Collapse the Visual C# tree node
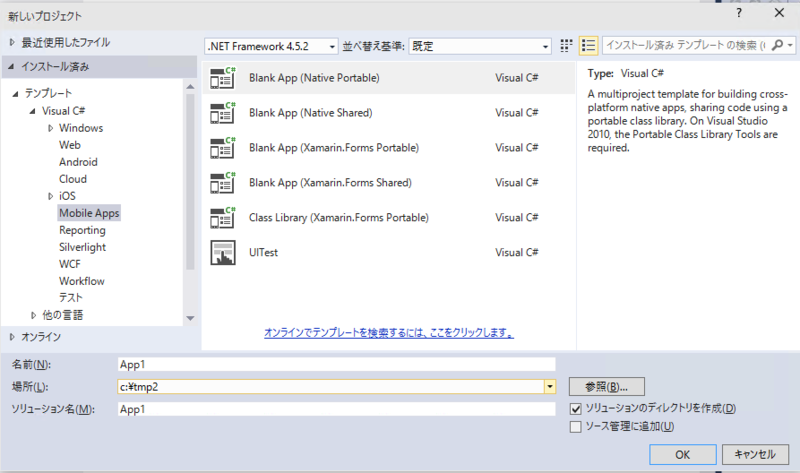800x473 pixels. pos(32,111)
